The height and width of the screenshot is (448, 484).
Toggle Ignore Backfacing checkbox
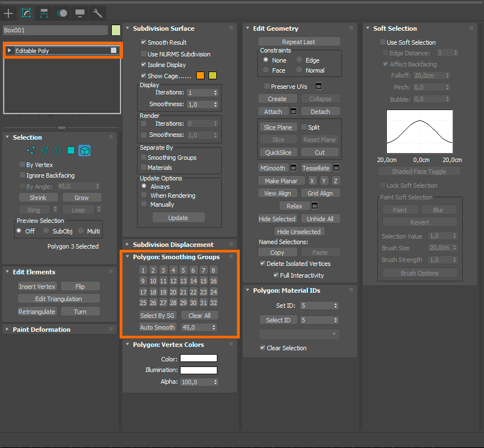click(x=22, y=175)
